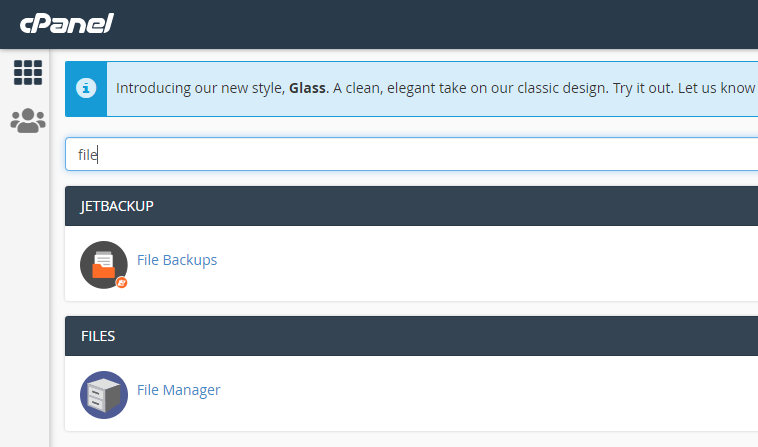Click the info icon in the notice banner

coord(86,88)
